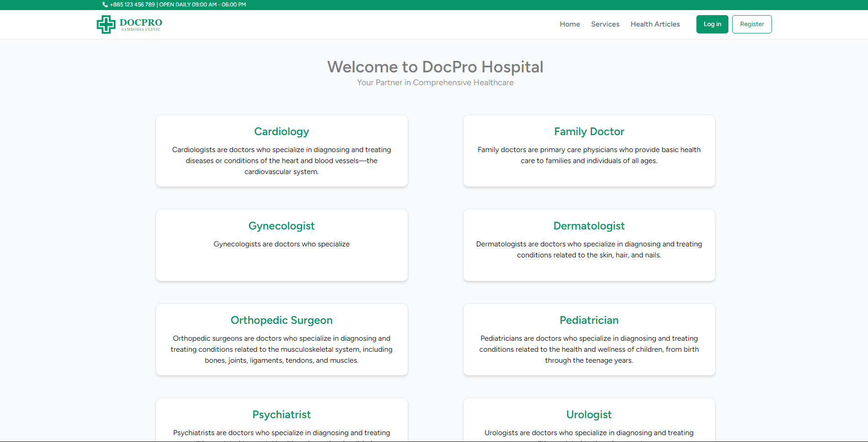Select the Dermatologist service heading
Viewport: 868px width, 442px height.
(589, 226)
